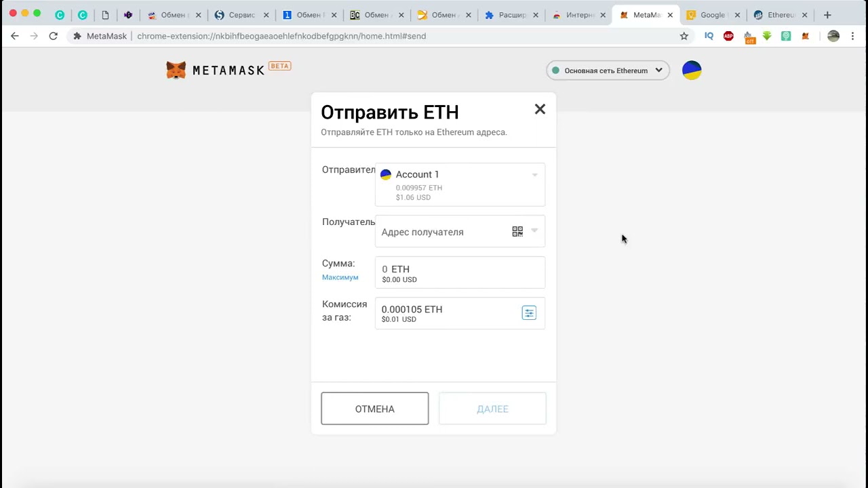868x488 pixels.
Task: Close the MetaMask tab
Action: [x=669, y=15]
